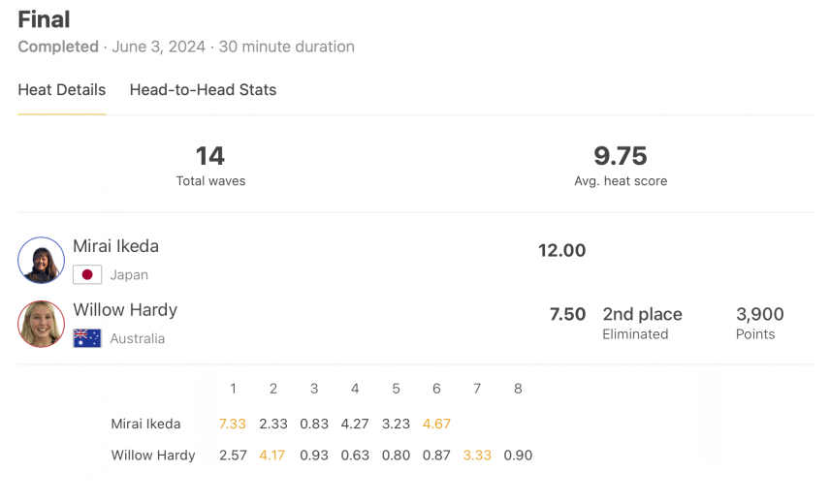The width and height of the screenshot is (830, 504).
Task: Click the 14 Total waves statistic
Action: tap(210, 166)
